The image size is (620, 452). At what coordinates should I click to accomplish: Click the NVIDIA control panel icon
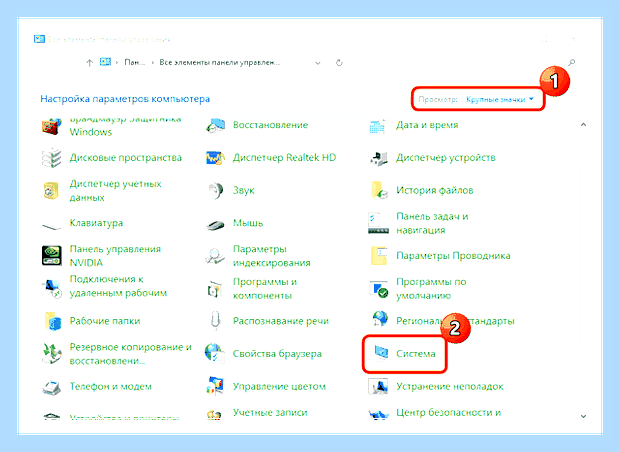coord(51,256)
